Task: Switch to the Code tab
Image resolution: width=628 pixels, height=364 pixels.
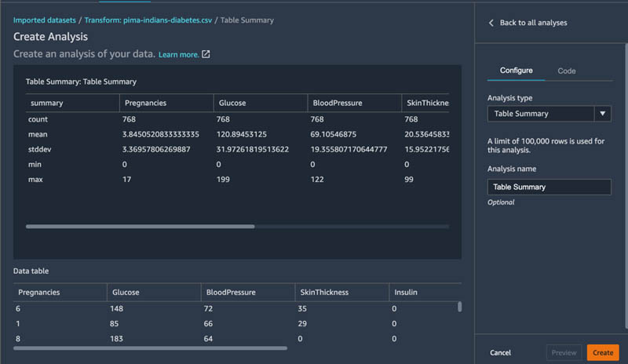Action: [566, 71]
